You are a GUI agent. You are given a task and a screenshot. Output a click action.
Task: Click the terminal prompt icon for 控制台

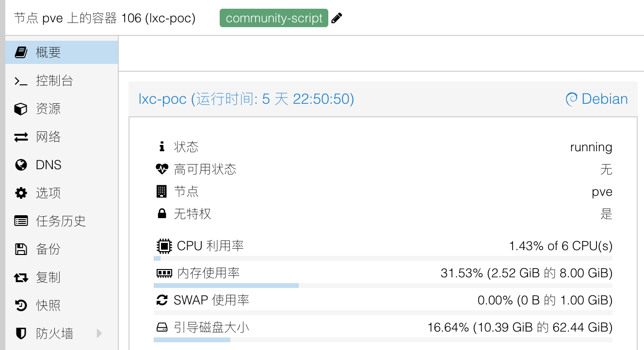coord(21,81)
